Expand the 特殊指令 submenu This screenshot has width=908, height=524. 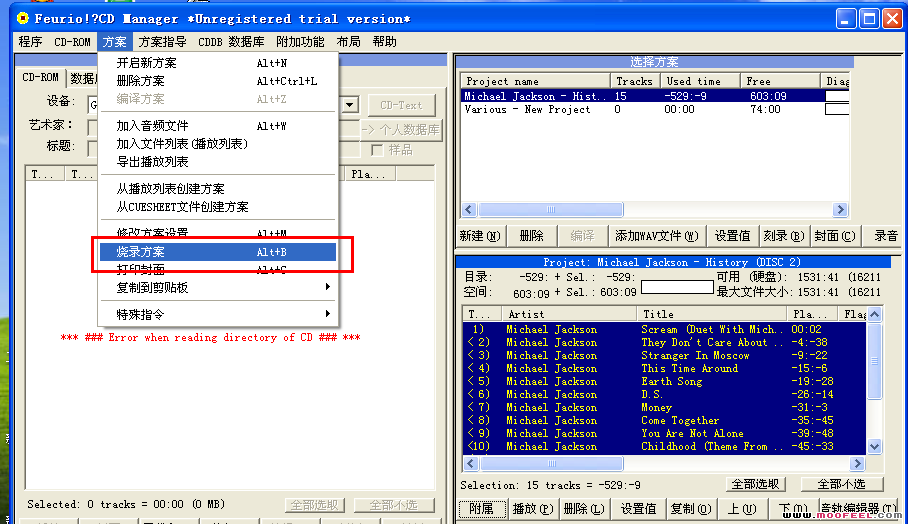pyautogui.click(x=218, y=314)
